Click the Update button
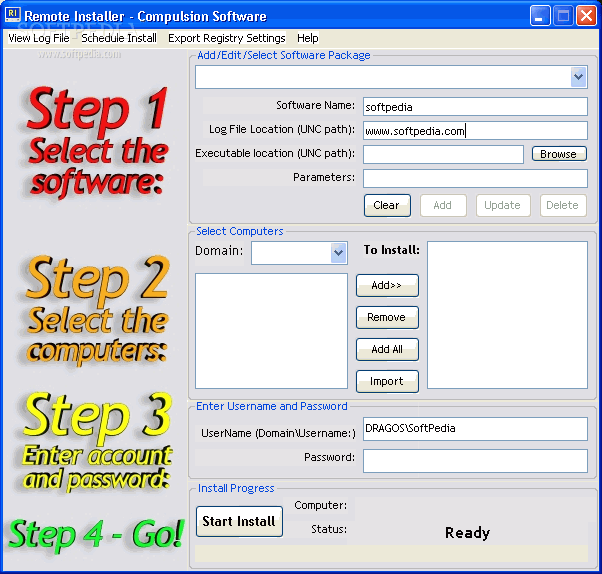This screenshot has height=574, width=602. (503, 205)
